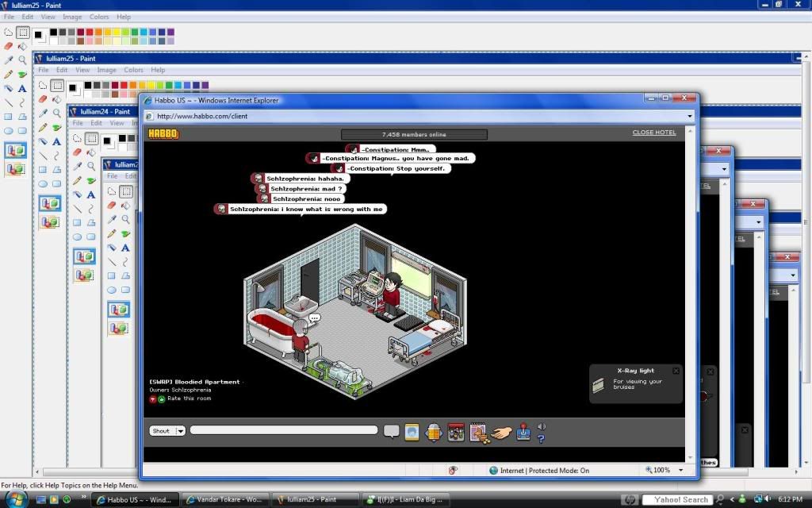Switch to Vandar Tokare taskbar window

pos(225,500)
